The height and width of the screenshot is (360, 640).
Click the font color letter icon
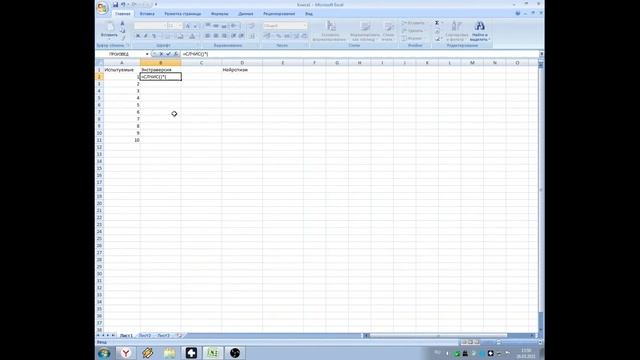pyautogui.click(x=192, y=36)
